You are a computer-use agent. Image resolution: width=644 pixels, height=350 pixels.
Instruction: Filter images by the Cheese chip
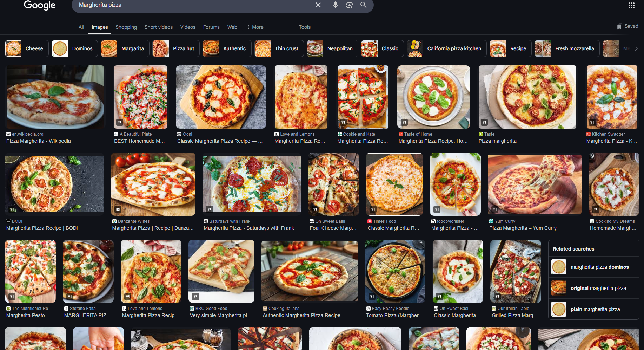click(x=27, y=48)
